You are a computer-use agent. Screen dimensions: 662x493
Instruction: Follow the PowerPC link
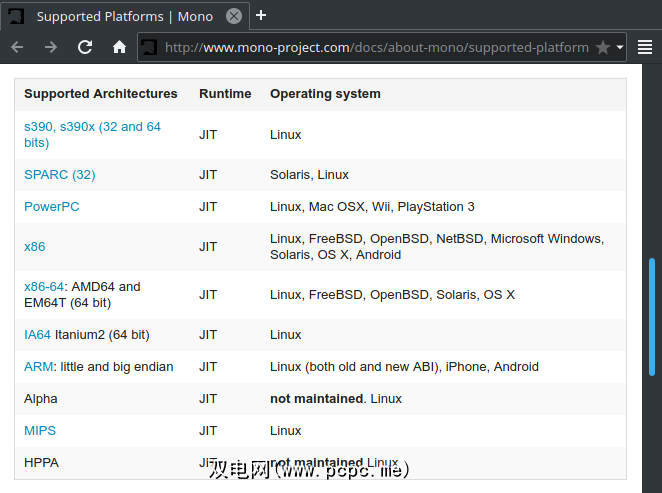tap(52, 206)
